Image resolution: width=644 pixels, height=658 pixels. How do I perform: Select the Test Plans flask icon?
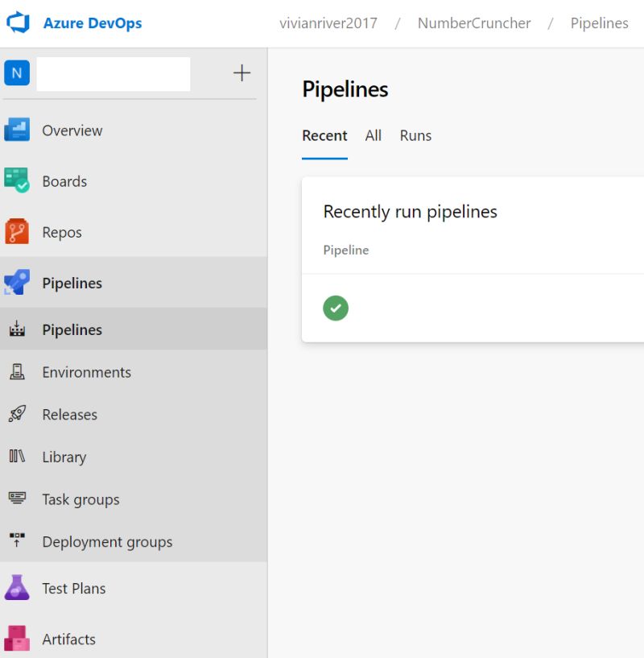[x=18, y=588]
